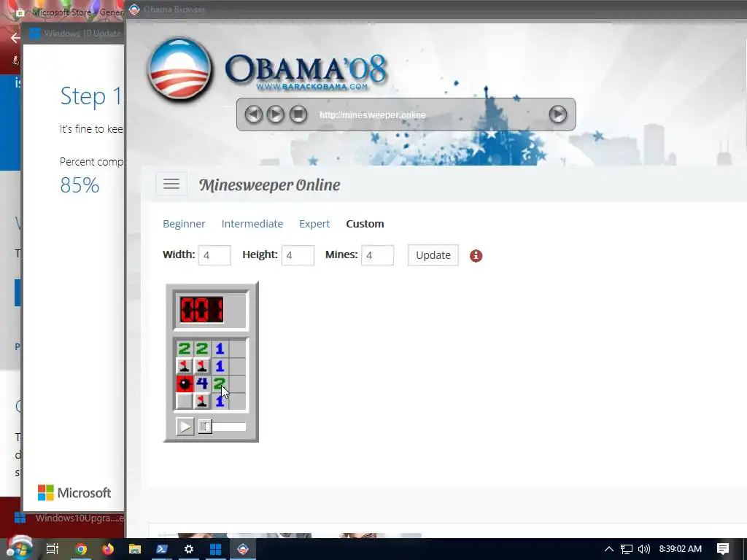Image resolution: width=747 pixels, height=560 pixels.
Task: Click the blue 4 cell
Action: [202, 384]
